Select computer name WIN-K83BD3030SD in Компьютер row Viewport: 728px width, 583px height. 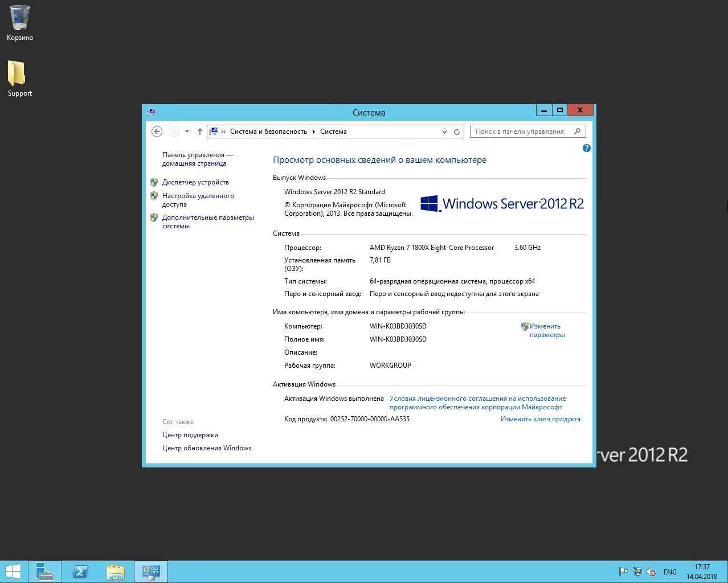(398, 326)
